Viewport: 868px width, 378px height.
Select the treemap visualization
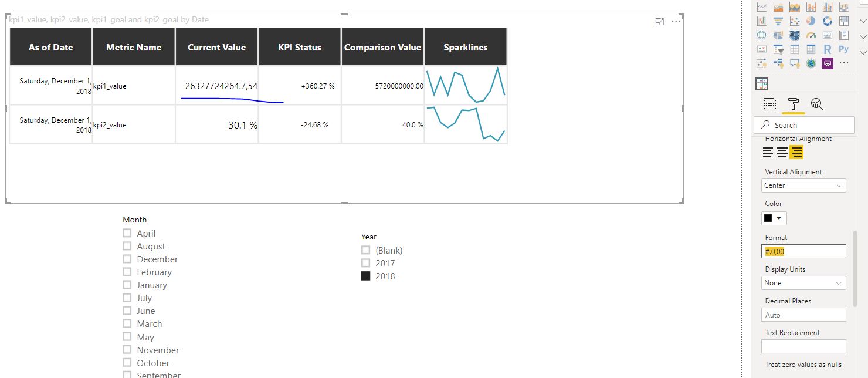pyautogui.click(x=844, y=21)
